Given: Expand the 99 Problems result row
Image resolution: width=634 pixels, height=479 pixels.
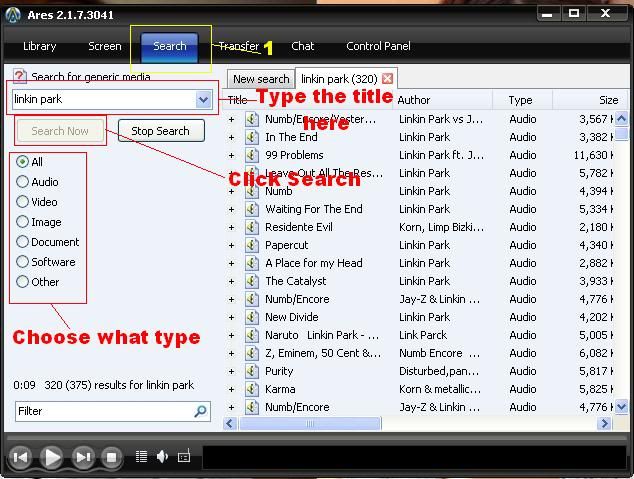Looking at the screenshot, I should 231,155.
